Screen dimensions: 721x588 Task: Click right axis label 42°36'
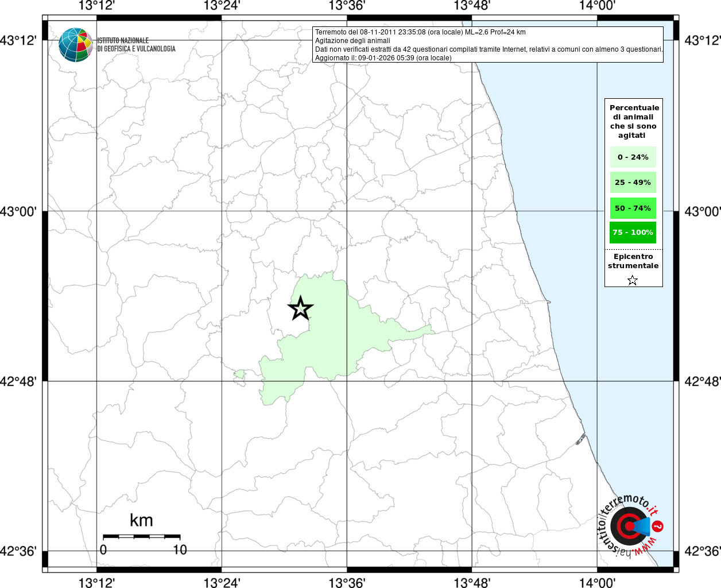coord(703,551)
